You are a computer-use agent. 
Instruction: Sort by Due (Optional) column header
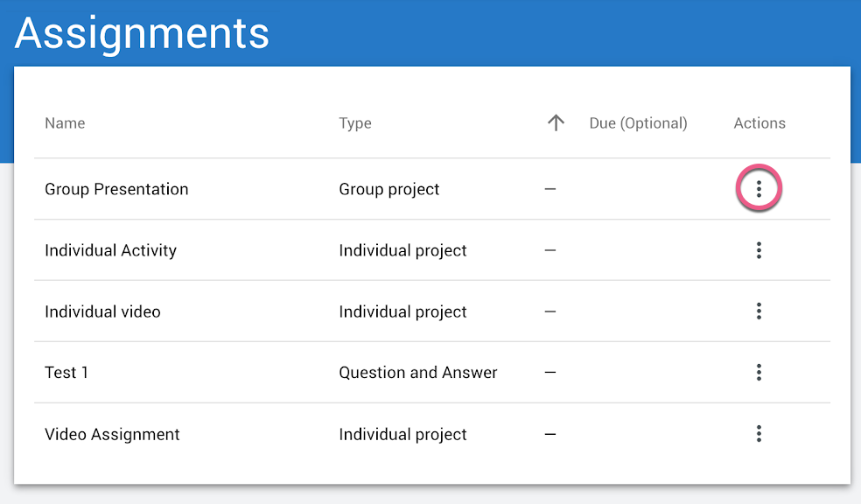coord(638,123)
